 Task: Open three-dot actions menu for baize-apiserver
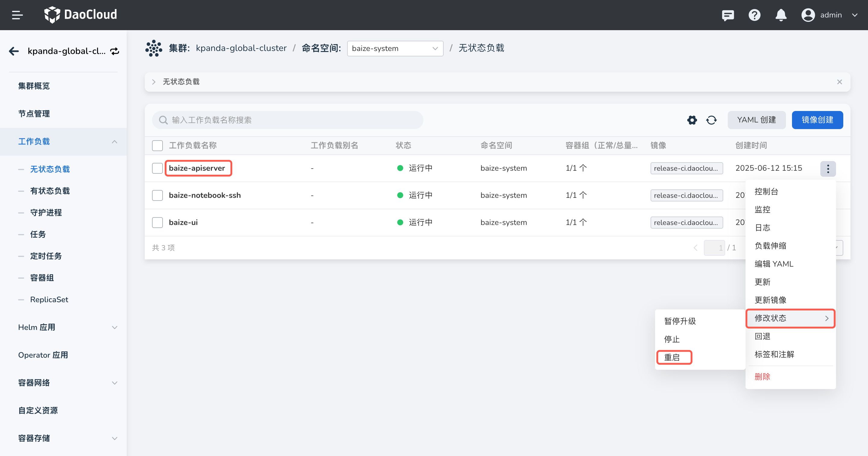(x=828, y=169)
